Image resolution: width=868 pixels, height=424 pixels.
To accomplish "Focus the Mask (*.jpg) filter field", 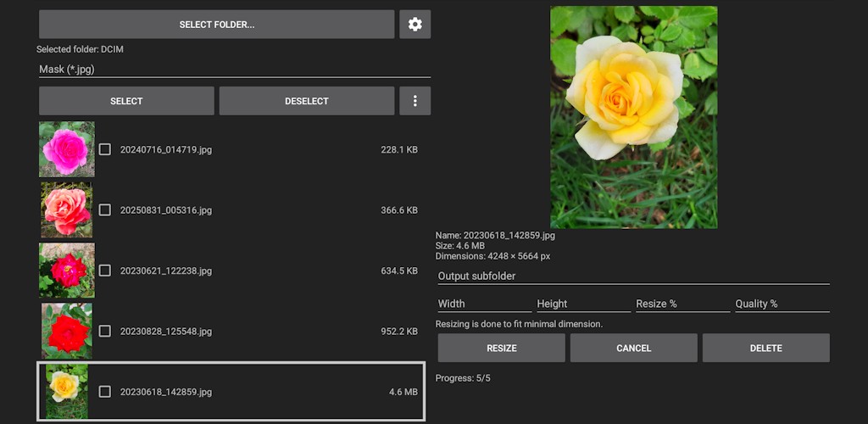I will point(234,70).
